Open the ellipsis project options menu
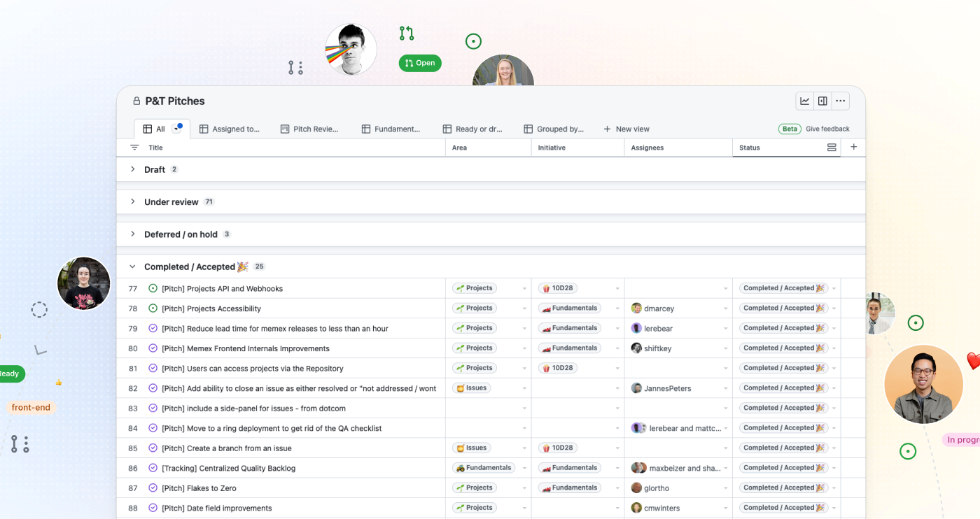980x519 pixels. click(840, 101)
